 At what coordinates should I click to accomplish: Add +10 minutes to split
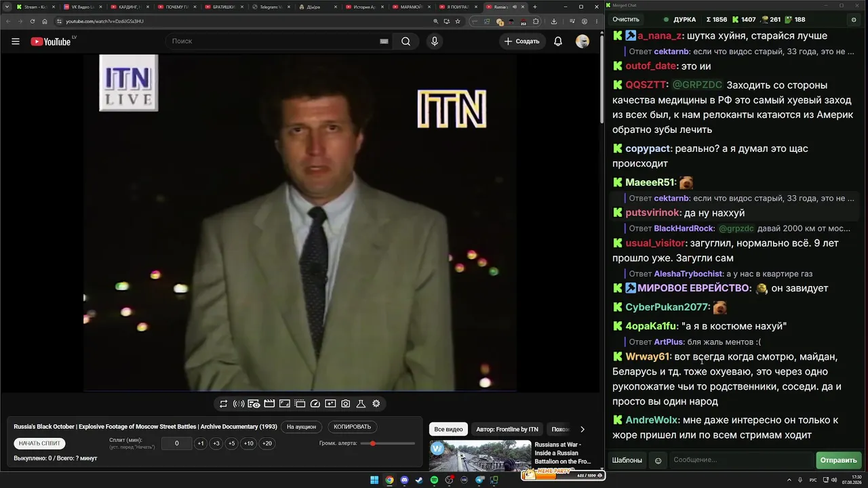click(249, 443)
